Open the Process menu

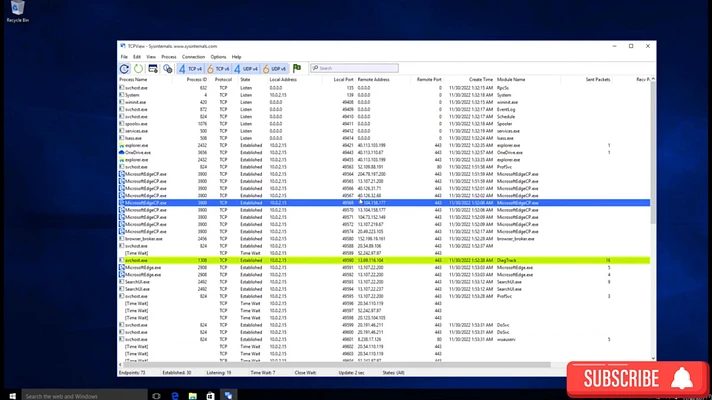pyautogui.click(x=168, y=57)
